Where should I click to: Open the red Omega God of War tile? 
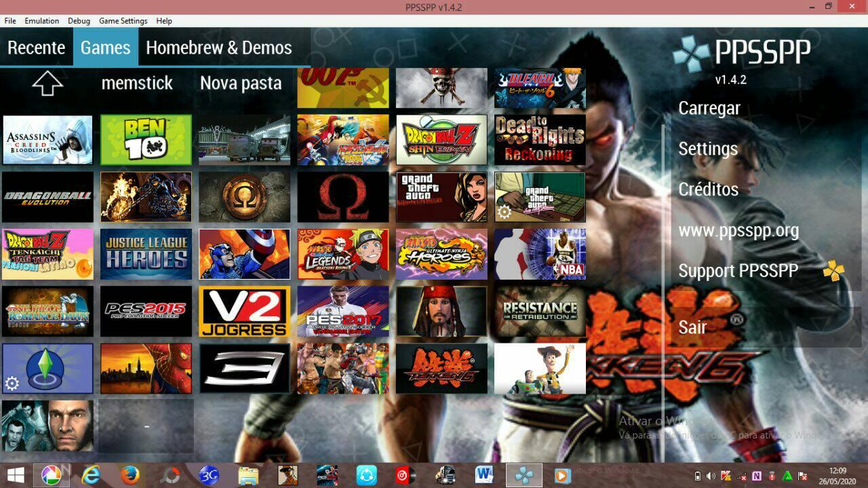pos(343,197)
